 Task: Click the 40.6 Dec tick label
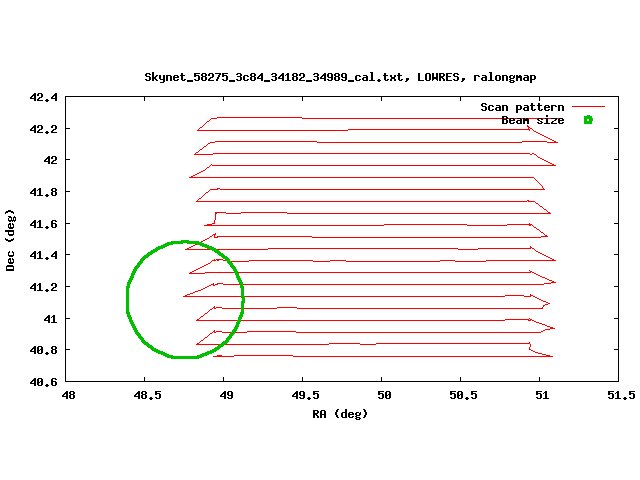(43, 382)
